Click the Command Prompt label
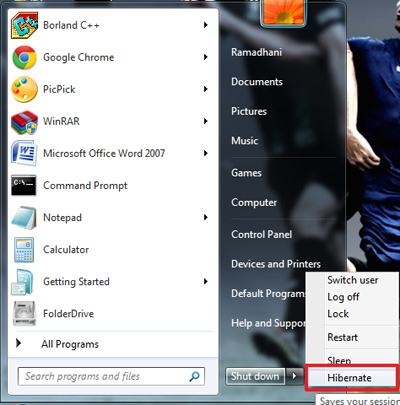Screen dimensions: 400x405 click(85, 185)
